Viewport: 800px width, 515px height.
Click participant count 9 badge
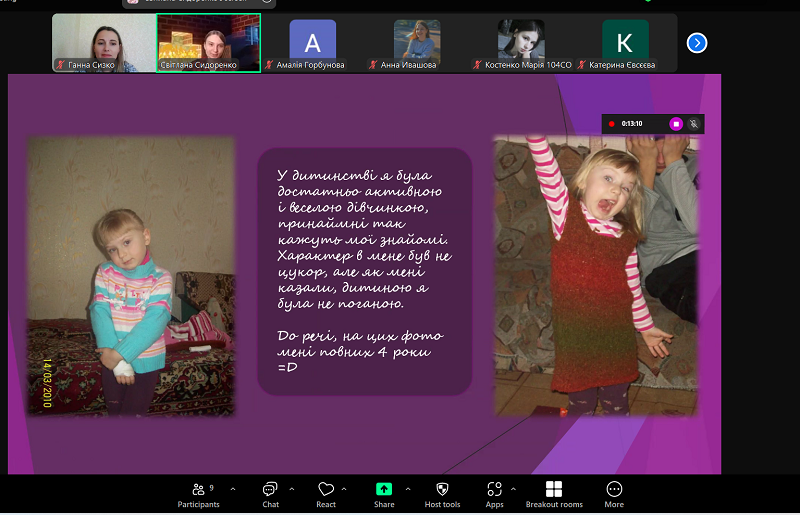click(x=211, y=488)
